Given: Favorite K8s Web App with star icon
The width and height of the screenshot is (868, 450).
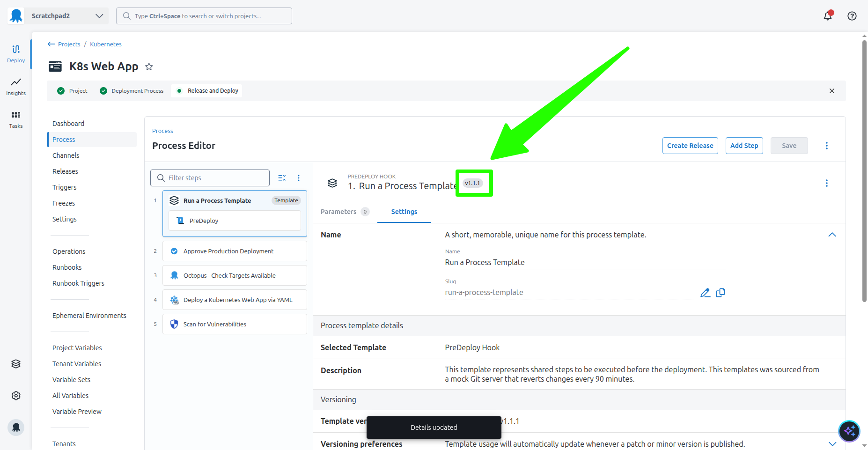Looking at the screenshot, I should click(x=149, y=67).
